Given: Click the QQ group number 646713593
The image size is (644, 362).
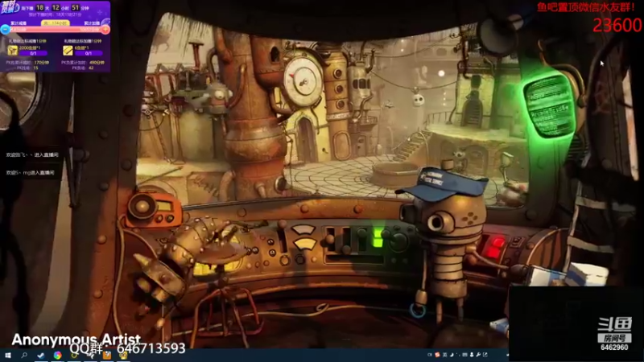Looking at the screenshot, I should tap(151, 348).
